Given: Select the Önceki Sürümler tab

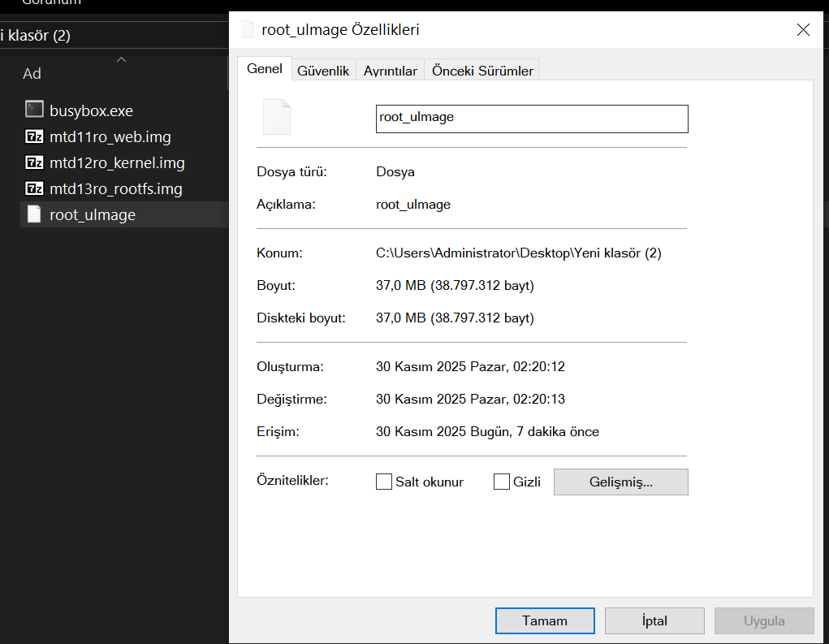Looking at the screenshot, I should click(482, 71).
